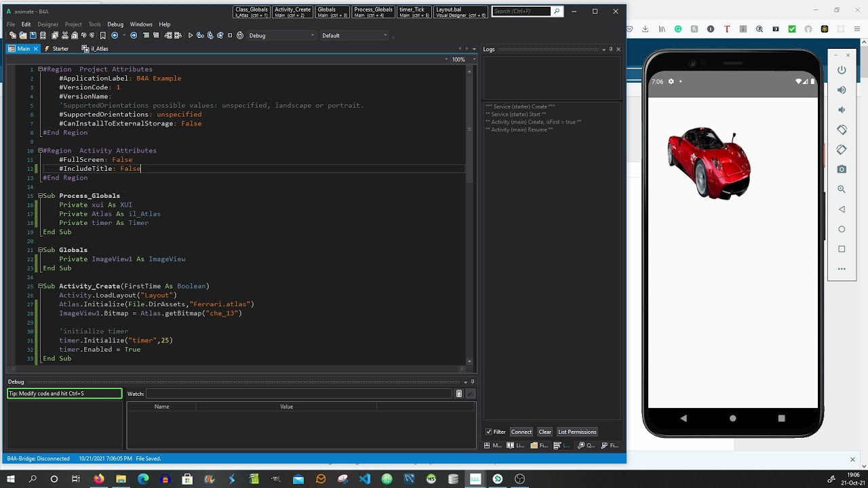Screen dimensions: 868x488
Task: Click the Run (play) icon in toolbar
Action: coord(191,35)
